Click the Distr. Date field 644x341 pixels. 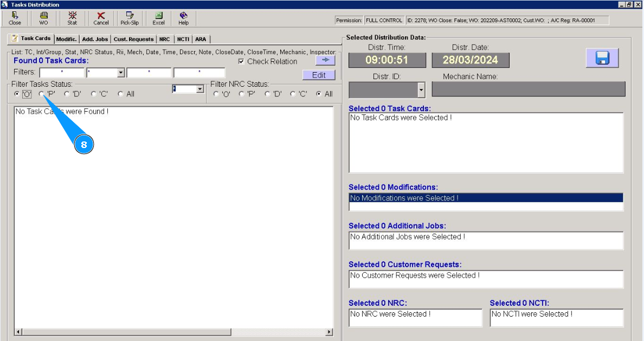pos(471,60)
